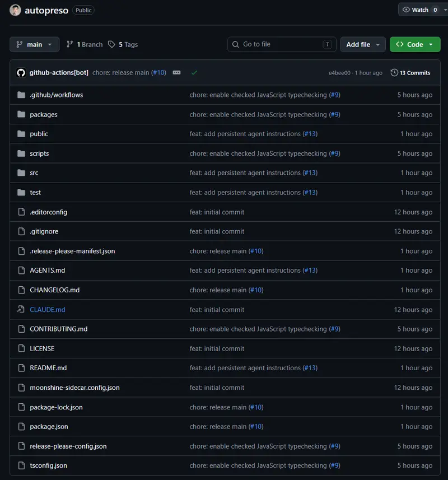
Task: Click the file icon beside LICENSE
Action: (x=21, y=348)
